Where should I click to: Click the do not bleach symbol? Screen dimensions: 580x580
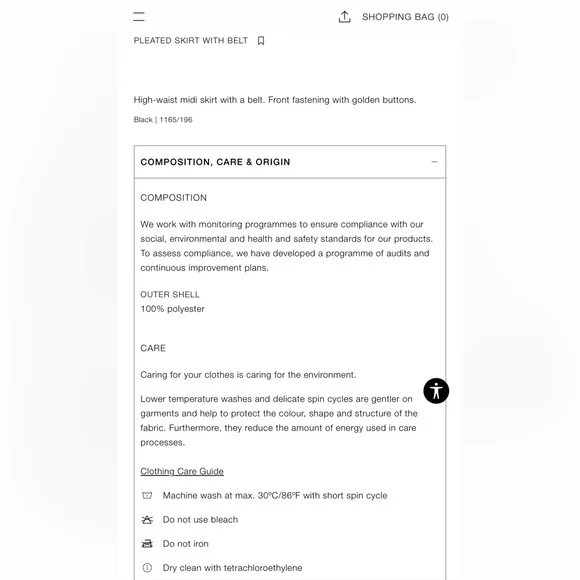[147, 520]
